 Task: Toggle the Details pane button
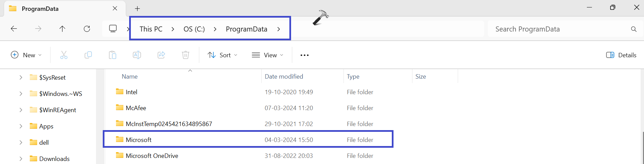click(621, 55)
